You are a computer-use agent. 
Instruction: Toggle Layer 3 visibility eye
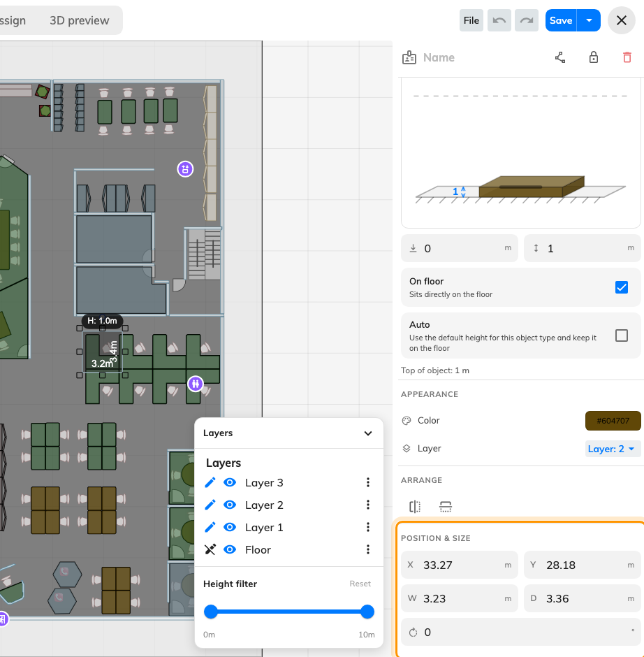230,482
